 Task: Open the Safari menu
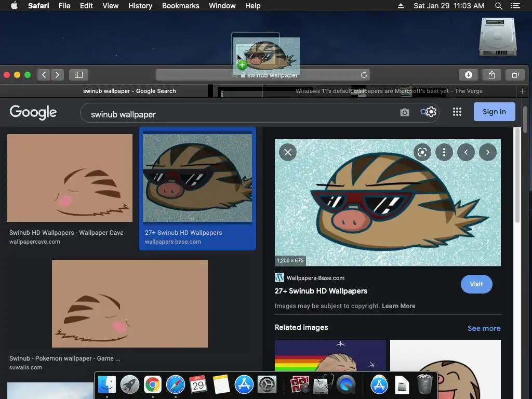point(38,6)
